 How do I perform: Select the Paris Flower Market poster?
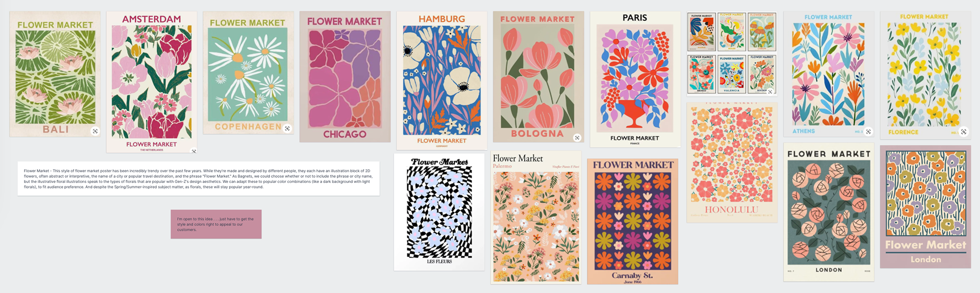635,79
